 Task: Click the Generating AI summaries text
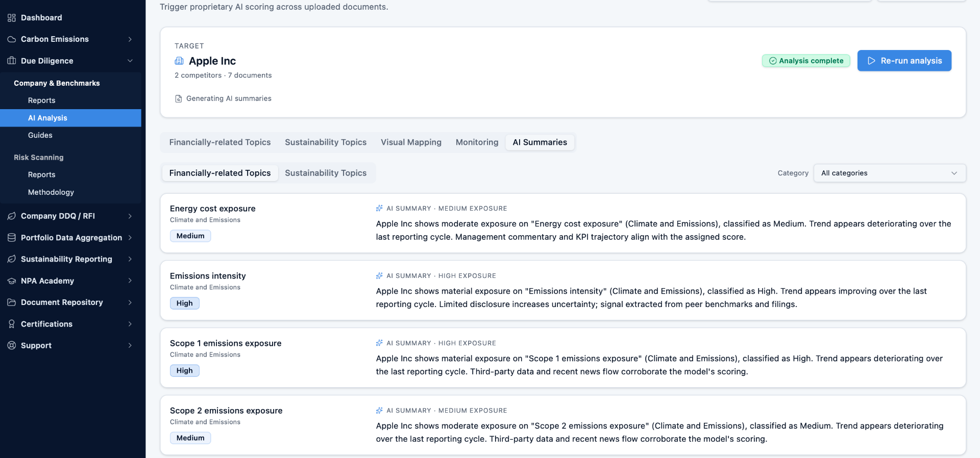click(x=229, y=98)
